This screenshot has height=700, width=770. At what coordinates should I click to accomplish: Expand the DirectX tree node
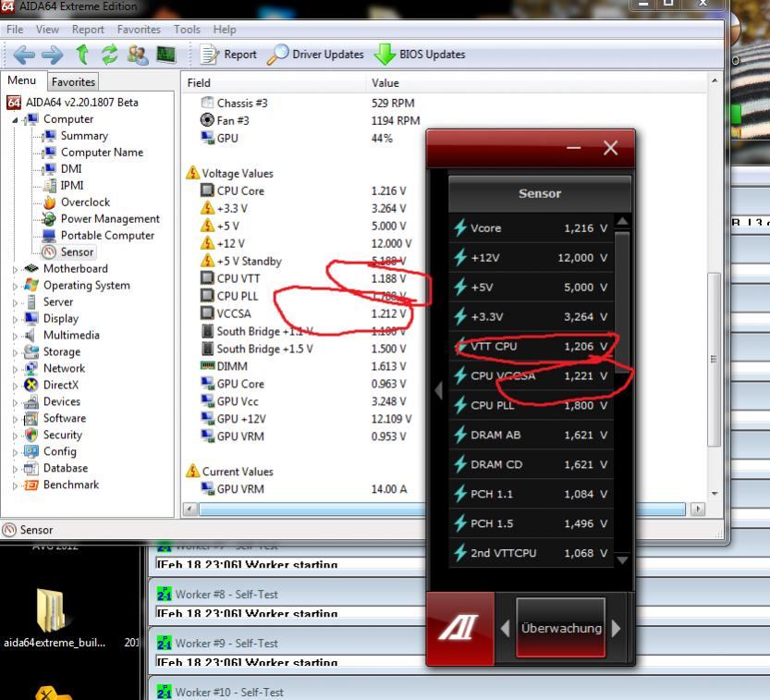coord(15,386)
